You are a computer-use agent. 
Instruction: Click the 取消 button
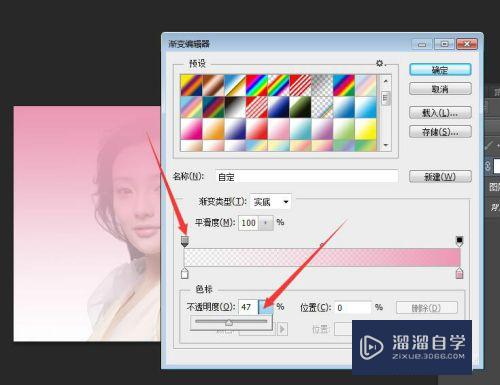[x=440, y=89]
